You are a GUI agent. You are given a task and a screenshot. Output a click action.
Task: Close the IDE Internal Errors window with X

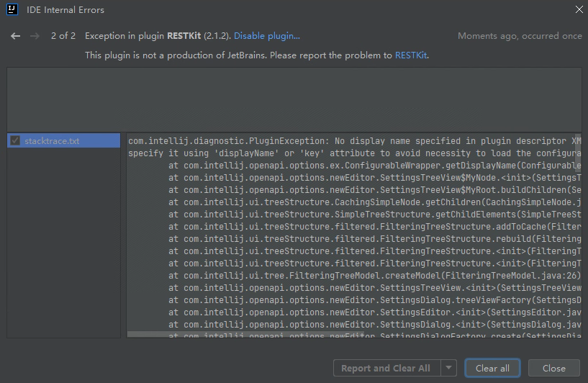pos(579,10)
